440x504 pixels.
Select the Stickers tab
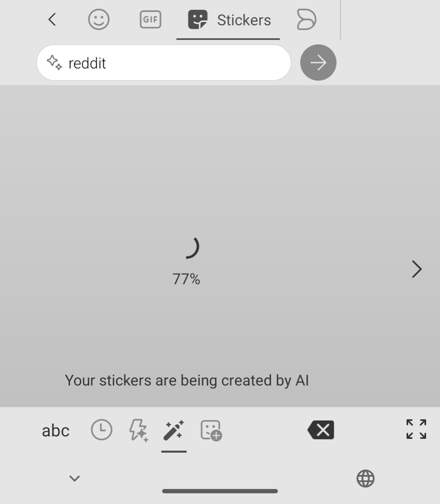(228, 20)
